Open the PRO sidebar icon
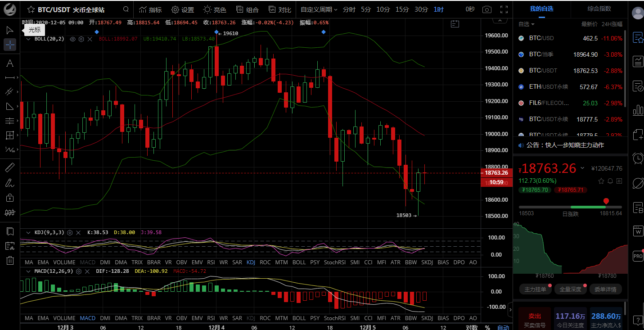 click(638, 256)
